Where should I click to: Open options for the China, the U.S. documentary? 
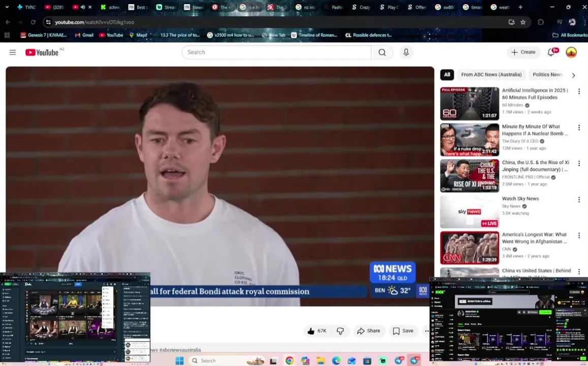coord(579,164)
